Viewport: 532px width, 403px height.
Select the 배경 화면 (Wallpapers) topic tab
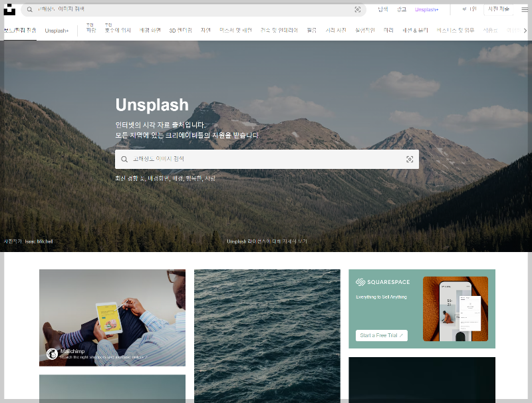click(x=150, y=30)
